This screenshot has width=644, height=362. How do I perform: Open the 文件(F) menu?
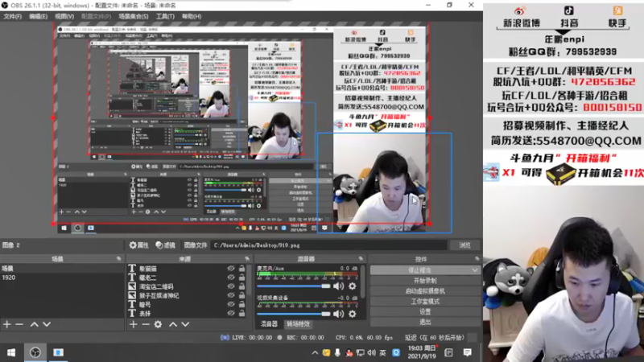[12, 16]
